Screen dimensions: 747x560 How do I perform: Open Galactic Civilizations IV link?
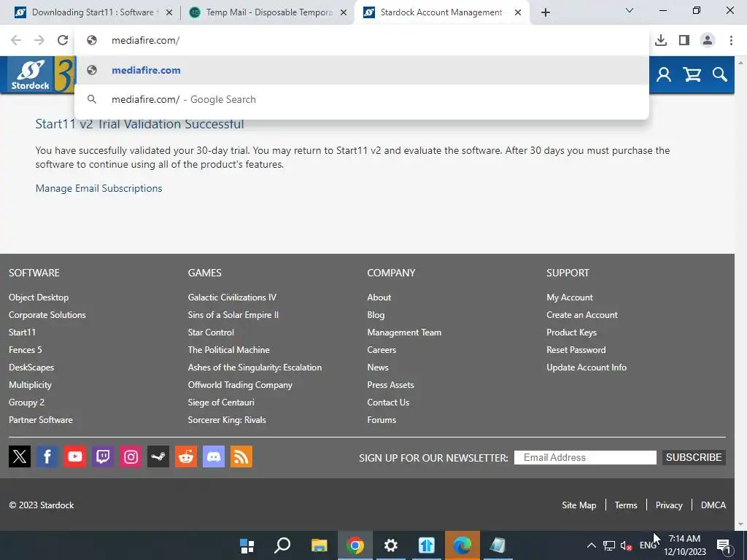pos(232,297)
